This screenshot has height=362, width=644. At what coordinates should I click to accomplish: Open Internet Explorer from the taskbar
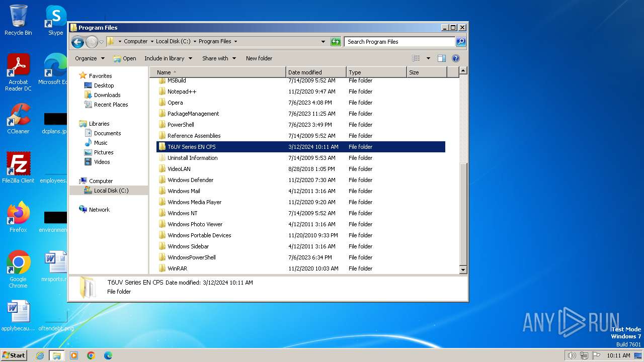40,355
